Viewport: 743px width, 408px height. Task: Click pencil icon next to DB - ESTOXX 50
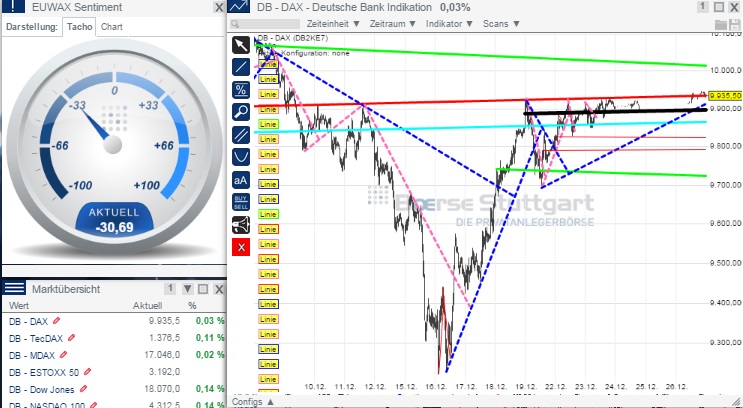[87, 372]
